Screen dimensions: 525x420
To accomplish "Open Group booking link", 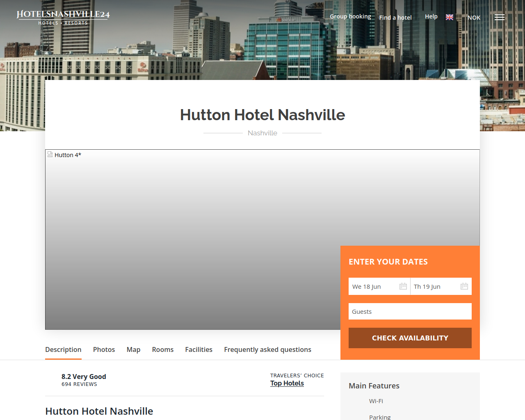I will click(350, 16).
